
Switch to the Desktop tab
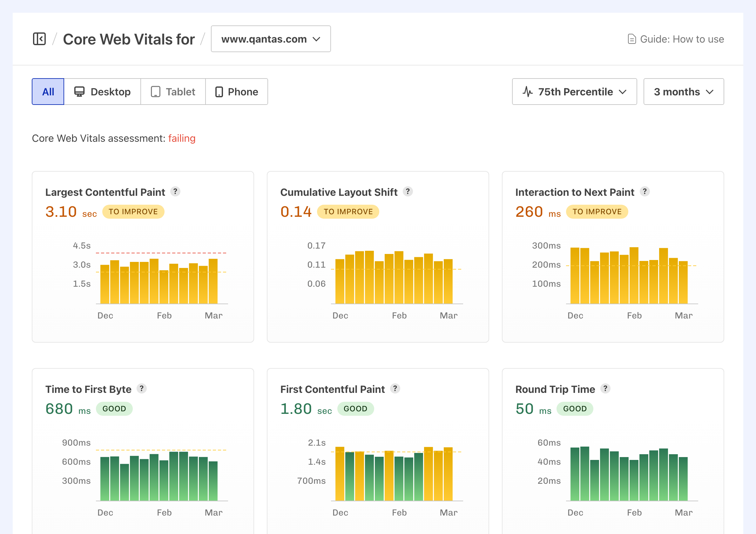coord(102,92)
